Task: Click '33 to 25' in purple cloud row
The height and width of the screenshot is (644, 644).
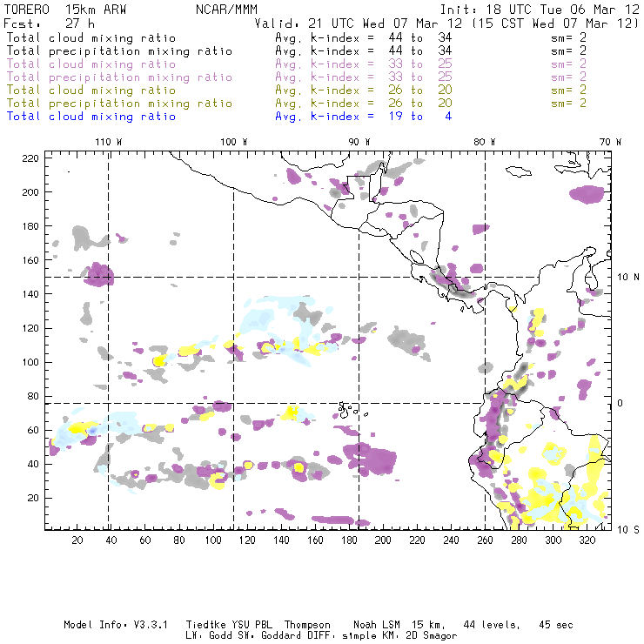Action: (x=420, y=64)
